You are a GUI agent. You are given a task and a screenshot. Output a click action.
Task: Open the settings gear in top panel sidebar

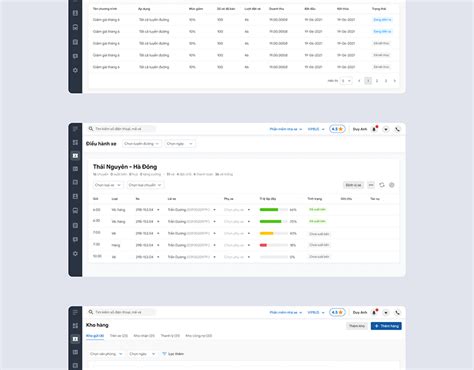point(75,70)
